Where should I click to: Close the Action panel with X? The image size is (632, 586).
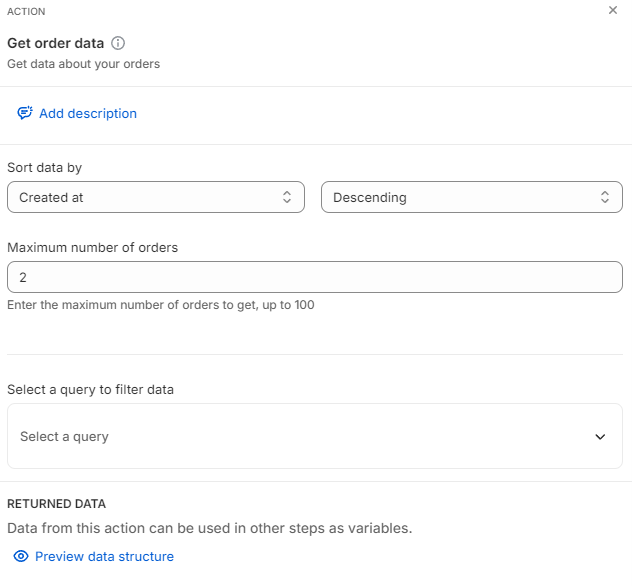[613, 10]
